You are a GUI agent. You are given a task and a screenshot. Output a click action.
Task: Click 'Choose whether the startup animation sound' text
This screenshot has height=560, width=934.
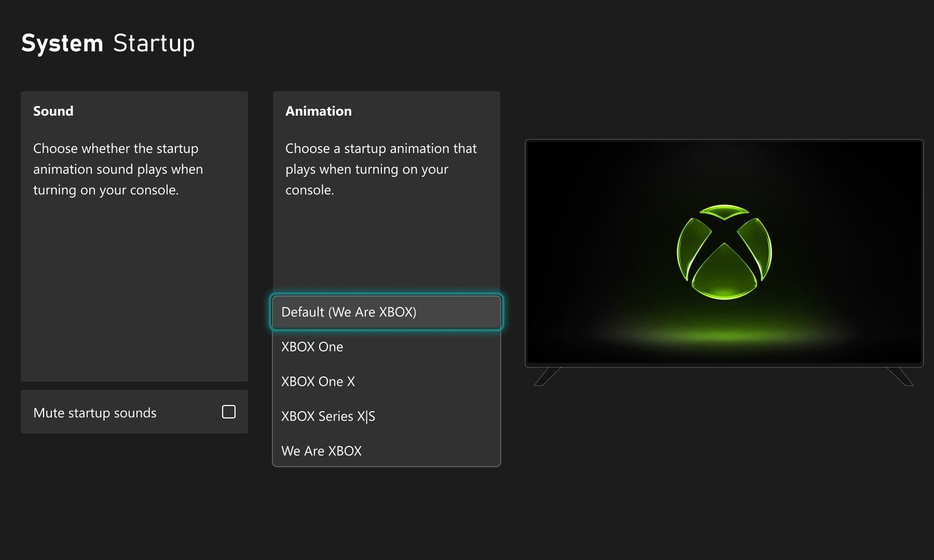(118, 169)
